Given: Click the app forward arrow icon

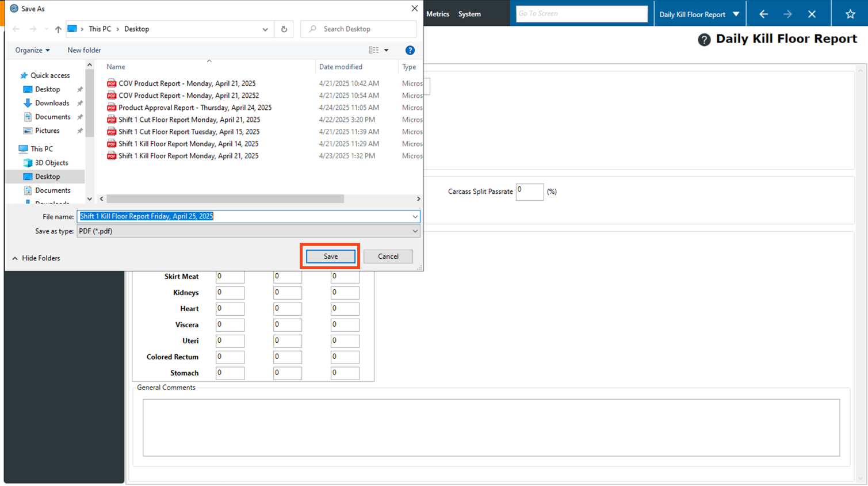Looking at the screenshot, I should 787,14.
